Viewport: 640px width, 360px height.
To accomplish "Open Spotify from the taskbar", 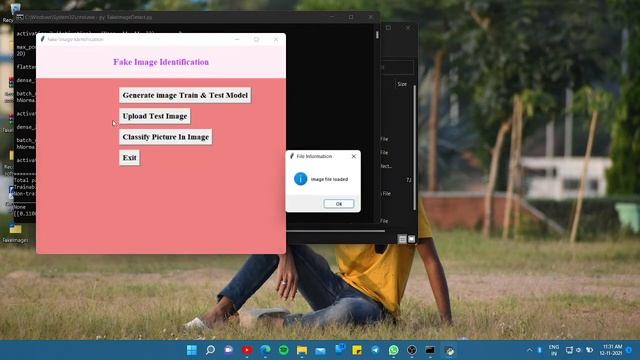I will pyautogui.click(x=284, y=350).
